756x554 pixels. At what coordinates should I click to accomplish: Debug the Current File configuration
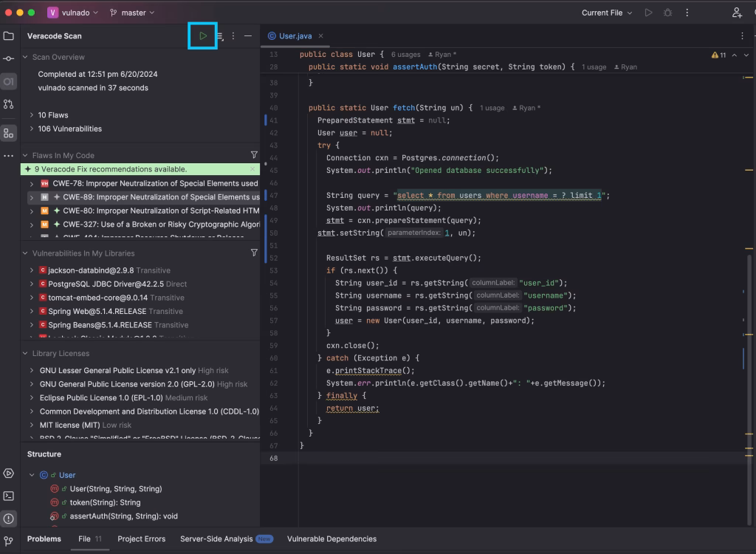[667, 13]
